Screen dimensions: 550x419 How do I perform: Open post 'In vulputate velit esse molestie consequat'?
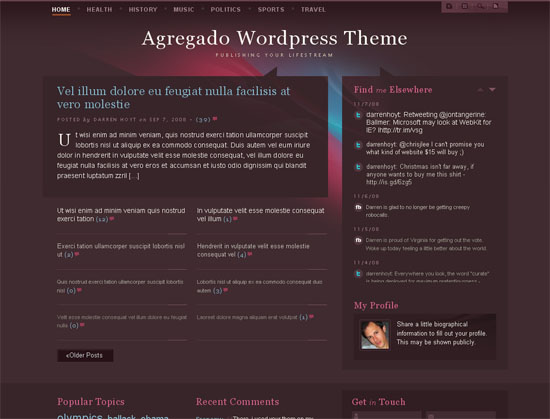coord(260,214)
